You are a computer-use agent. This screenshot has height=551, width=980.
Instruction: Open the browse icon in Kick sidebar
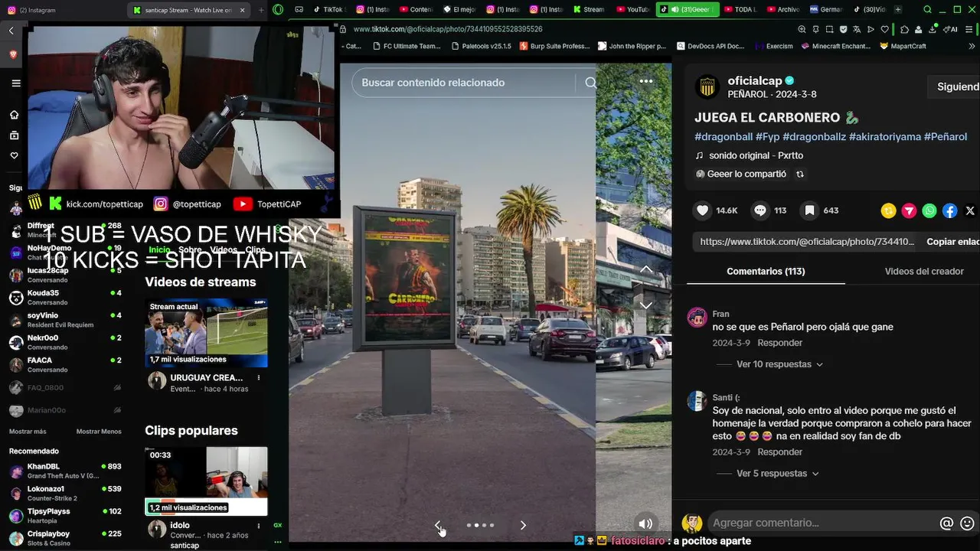coord(14,135)
